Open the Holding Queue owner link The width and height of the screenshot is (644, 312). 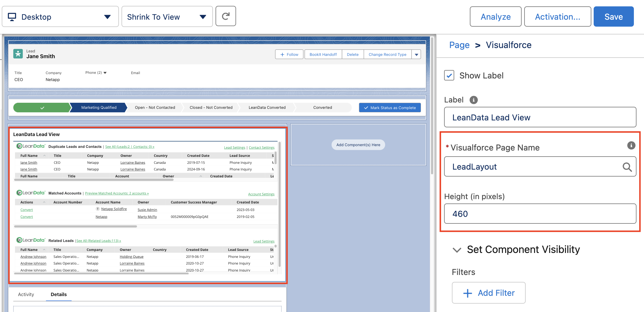[132, 257]
